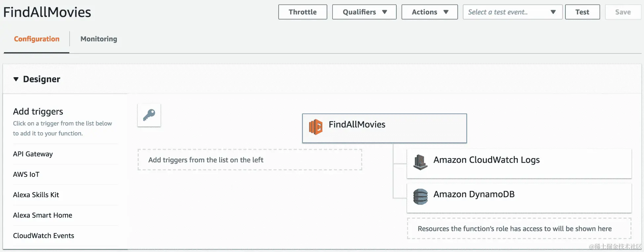
Task: Click the Amazon CloudWatch Logs icon
Action: [x=420, y=162]
